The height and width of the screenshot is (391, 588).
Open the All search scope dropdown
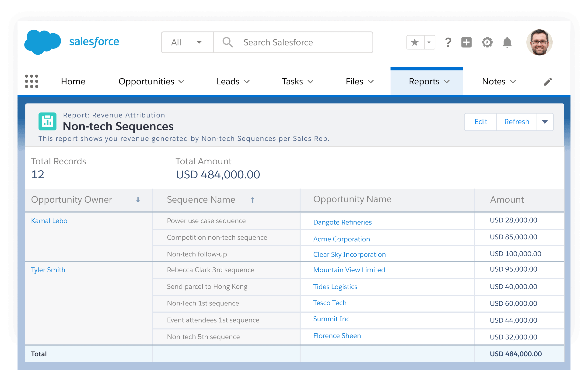[187, 42]
